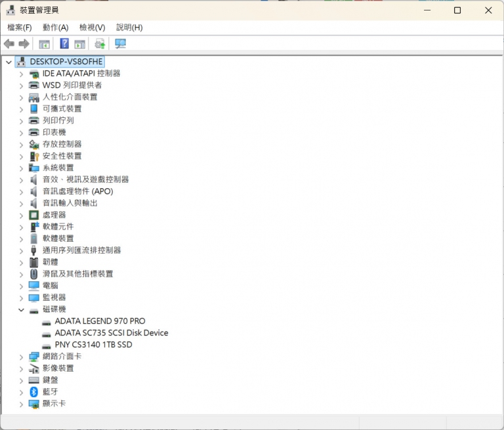Open the 動作(A) menu
Viewport: 504px width, 430px height.
(55, 28)
